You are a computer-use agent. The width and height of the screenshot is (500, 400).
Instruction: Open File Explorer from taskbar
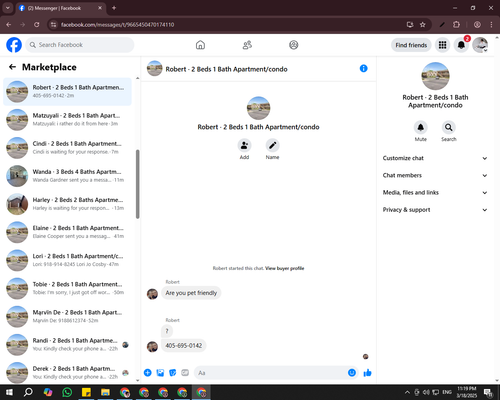(105, 392)
